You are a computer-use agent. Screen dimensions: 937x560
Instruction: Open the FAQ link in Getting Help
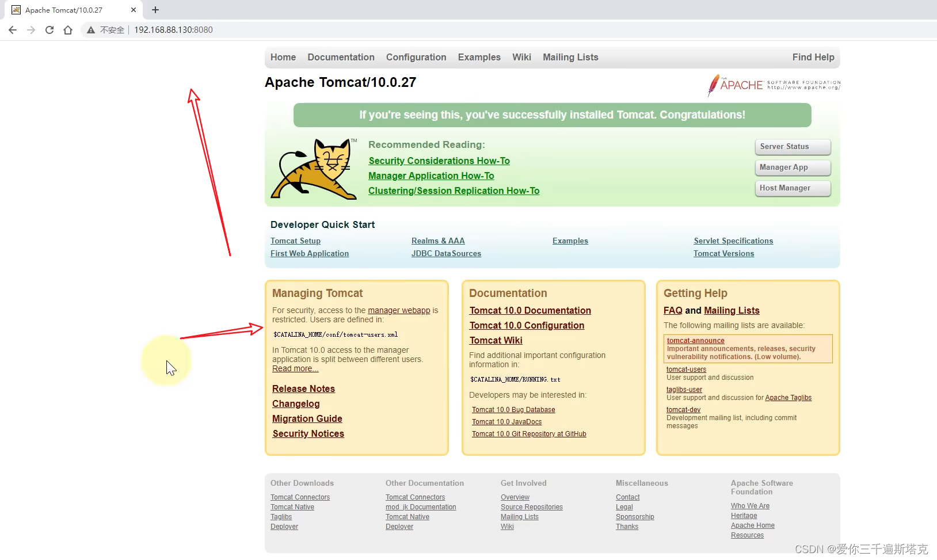tap(673, 311)
